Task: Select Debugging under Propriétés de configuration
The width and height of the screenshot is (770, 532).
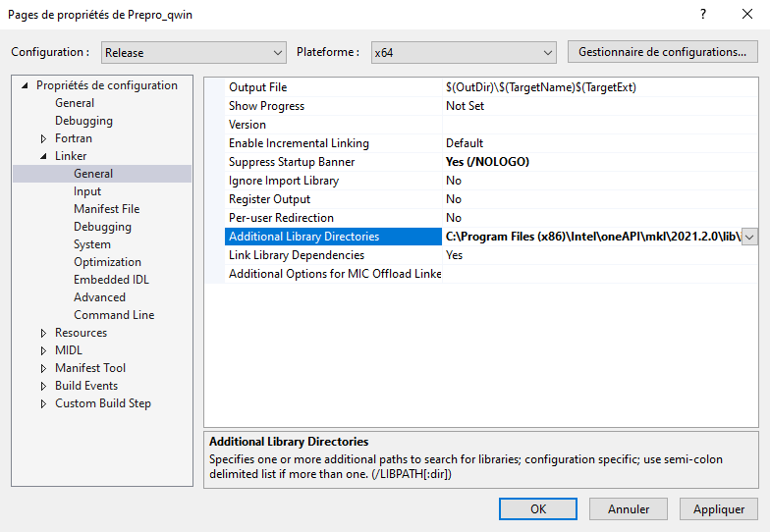Action: [83, 121]
